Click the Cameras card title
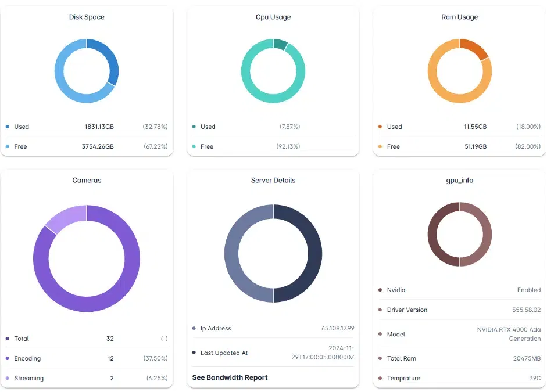This screenshot has height=392, width=547. point(87,181)
